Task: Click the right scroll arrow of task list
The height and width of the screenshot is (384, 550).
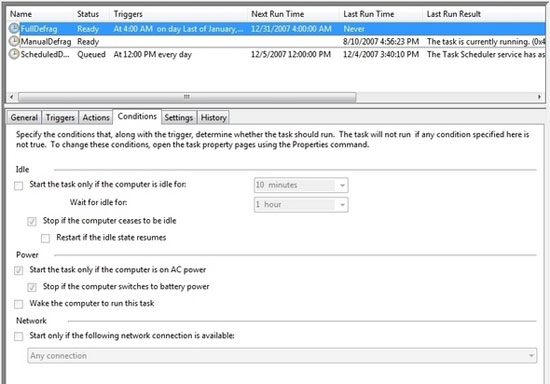Action: point(539,97)
